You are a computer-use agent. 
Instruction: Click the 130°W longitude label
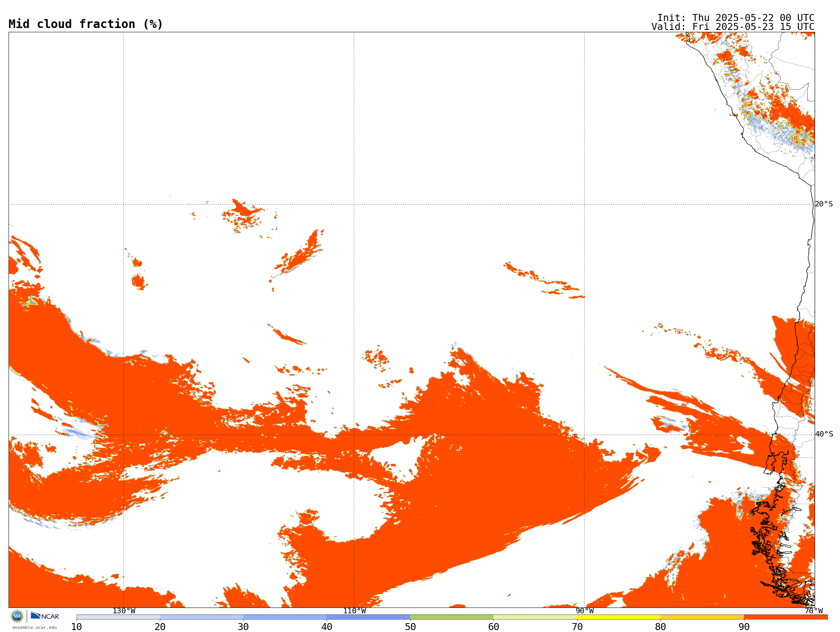coord(124,611)
